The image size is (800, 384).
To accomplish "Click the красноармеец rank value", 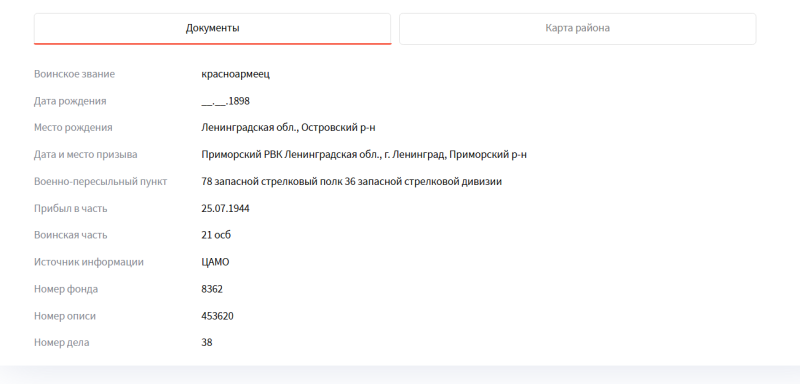I will [x=236, y=74].
